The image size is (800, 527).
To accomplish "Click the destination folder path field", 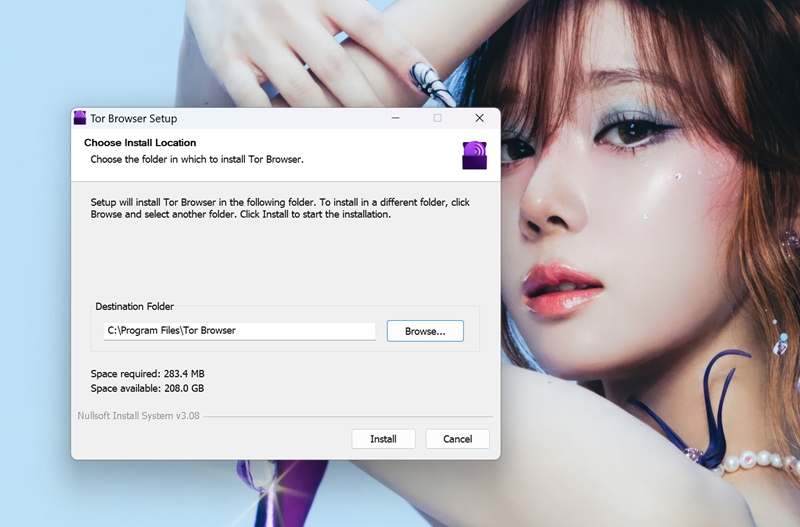I will [x=239, y=330].
